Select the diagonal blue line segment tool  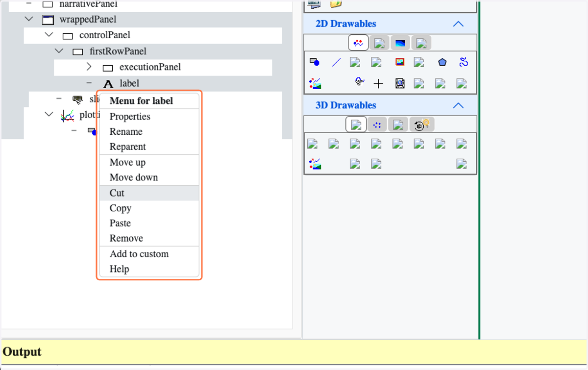click(336, 62)
